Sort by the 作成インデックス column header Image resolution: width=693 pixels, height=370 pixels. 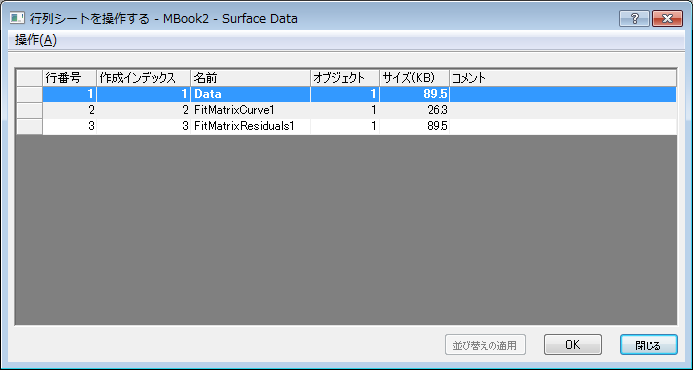[143, 78]
